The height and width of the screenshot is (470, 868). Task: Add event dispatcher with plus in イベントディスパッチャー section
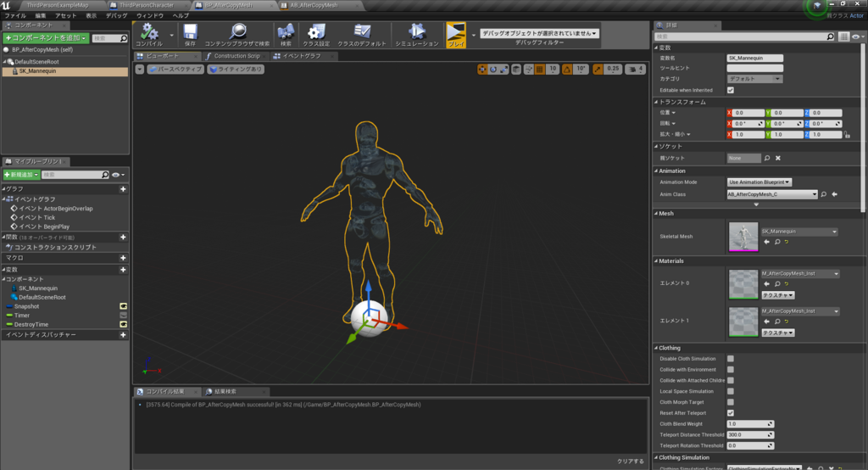123,335
